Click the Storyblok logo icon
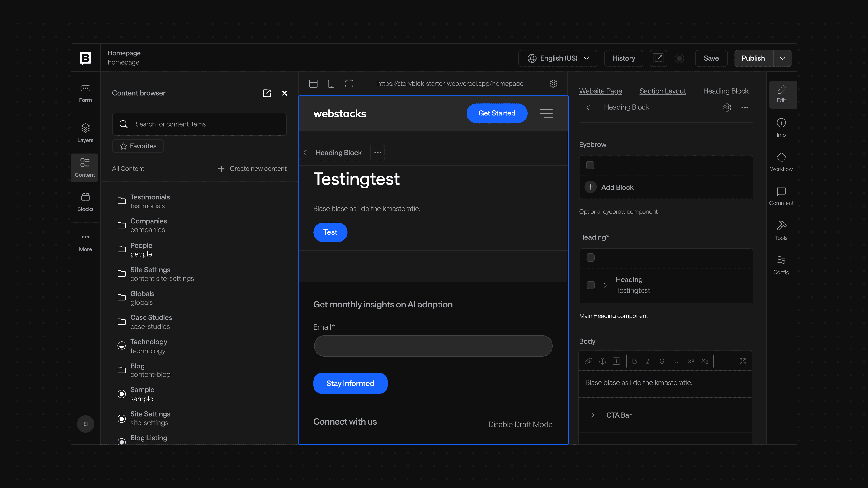868x488 pixels. pos(85,58)
